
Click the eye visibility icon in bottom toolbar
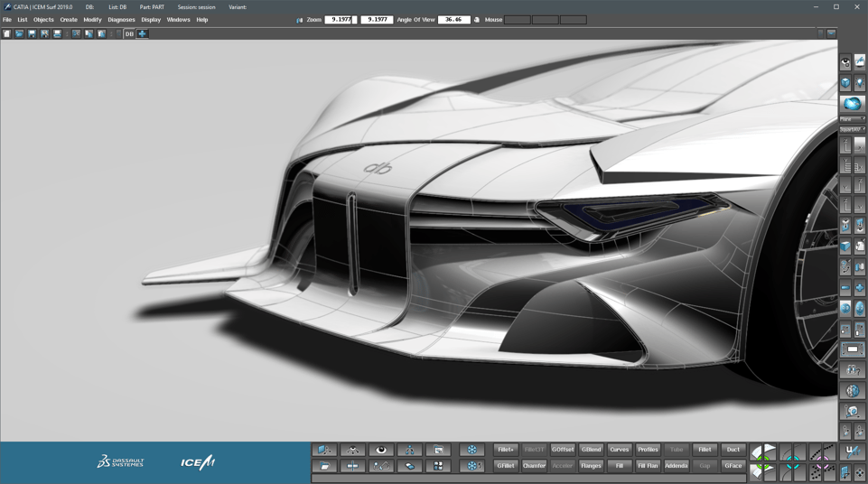381,450
